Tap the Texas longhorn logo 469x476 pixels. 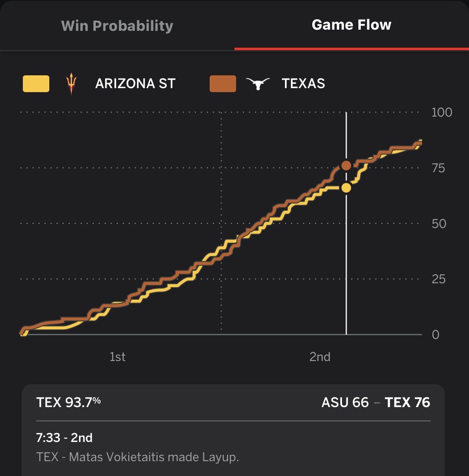[x=258, y=83]
